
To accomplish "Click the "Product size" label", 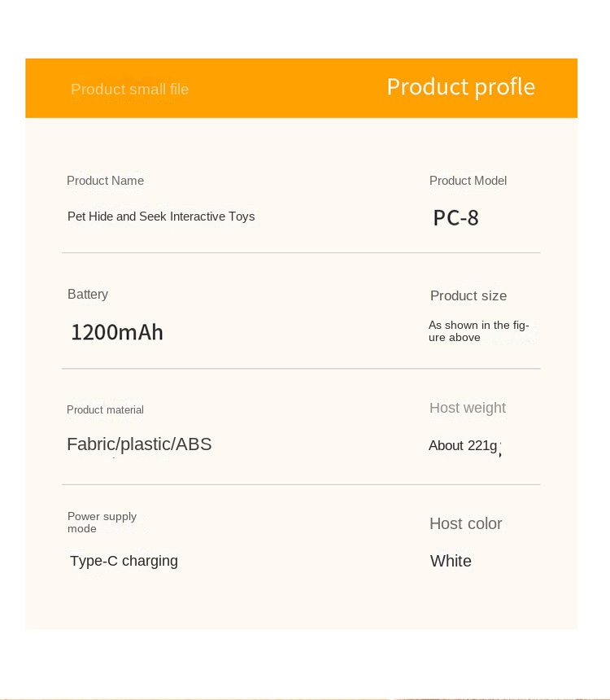I will click(468, 296).
